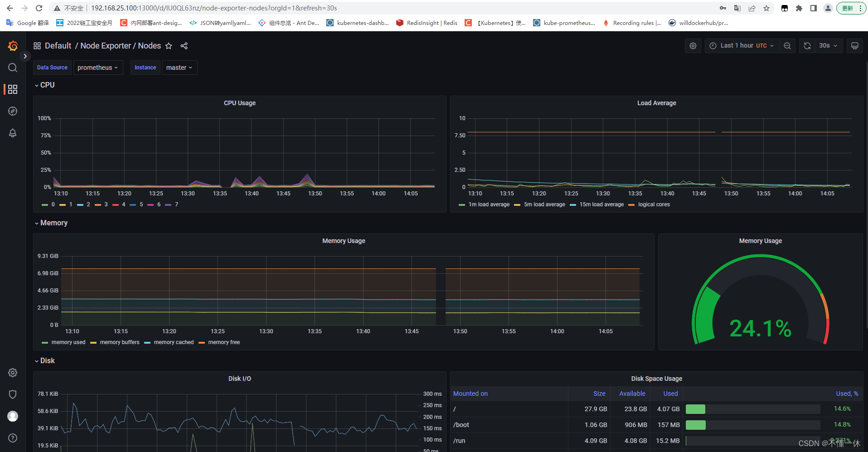Focus the browser address bar URL
The image size is (868, 452).
(x=214, y=8)
